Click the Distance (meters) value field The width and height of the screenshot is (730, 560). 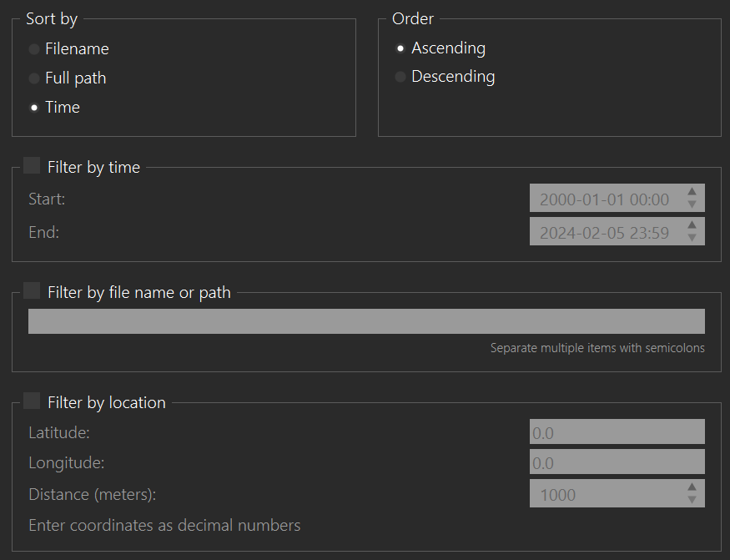(605, 493)
